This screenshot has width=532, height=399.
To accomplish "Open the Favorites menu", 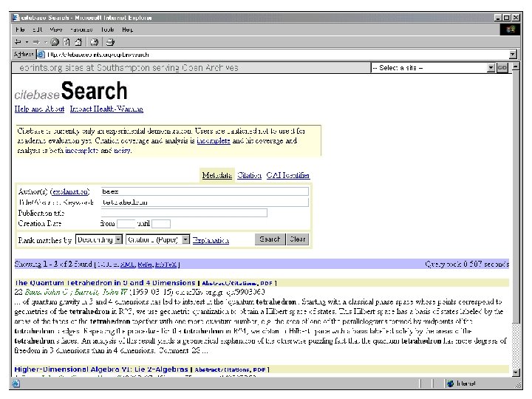I will tap(81, 30).
